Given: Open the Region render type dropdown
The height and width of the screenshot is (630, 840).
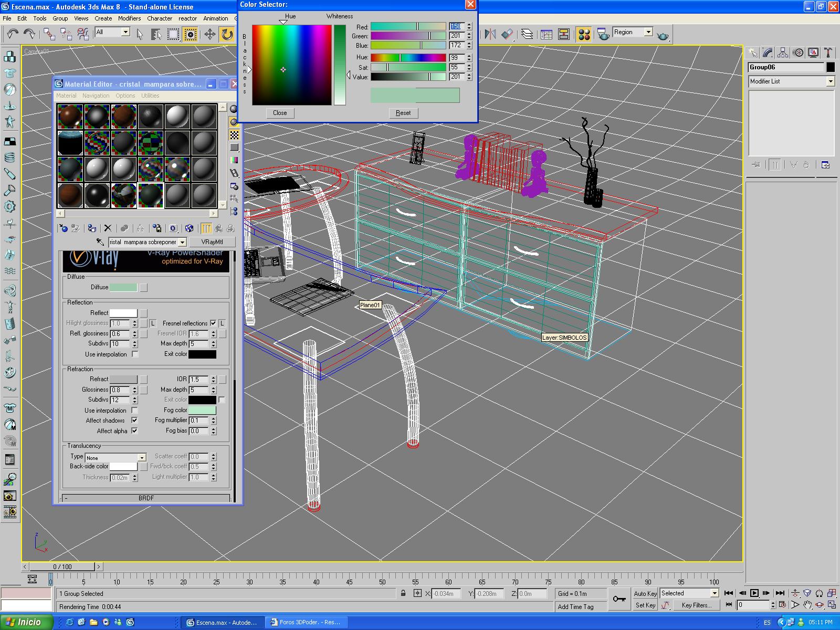Looking at the screenshot, I should coord(632,32).
